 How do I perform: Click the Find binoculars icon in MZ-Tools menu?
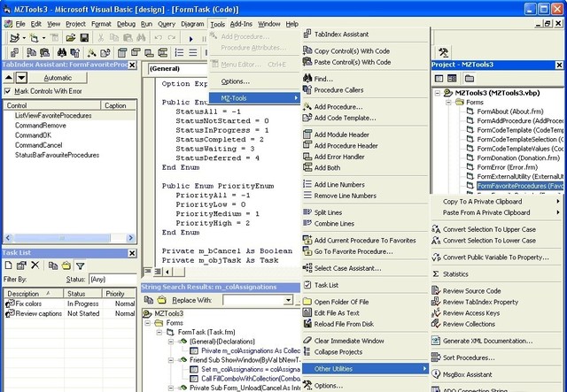tap(307, 79)
